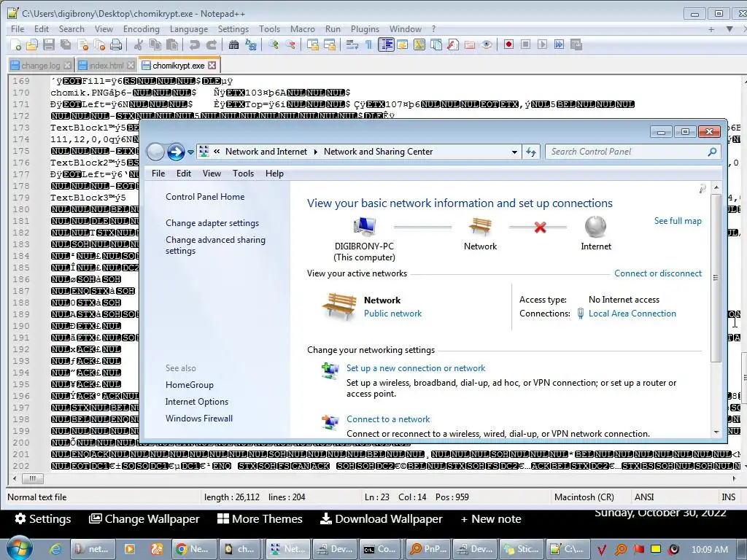Click Download Wallpaper on desktop bar
This screenshot has height=560, width=747.
tap(381, 519)
